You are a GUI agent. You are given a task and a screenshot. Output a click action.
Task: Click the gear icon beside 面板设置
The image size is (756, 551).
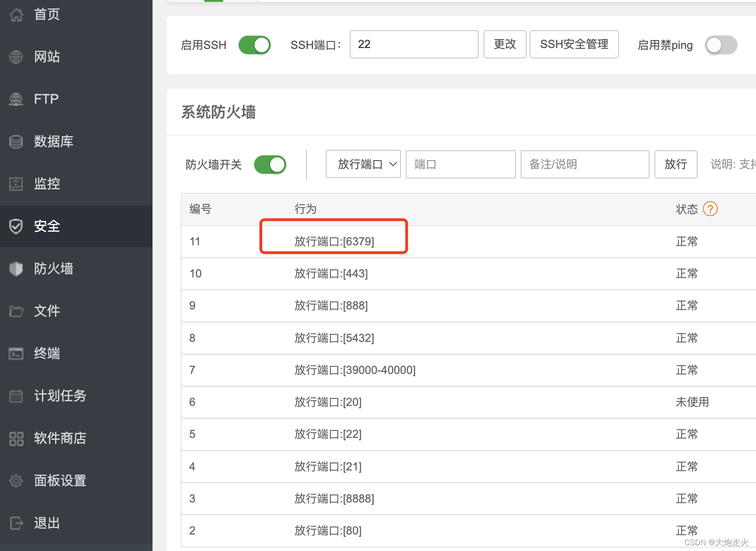16,481
